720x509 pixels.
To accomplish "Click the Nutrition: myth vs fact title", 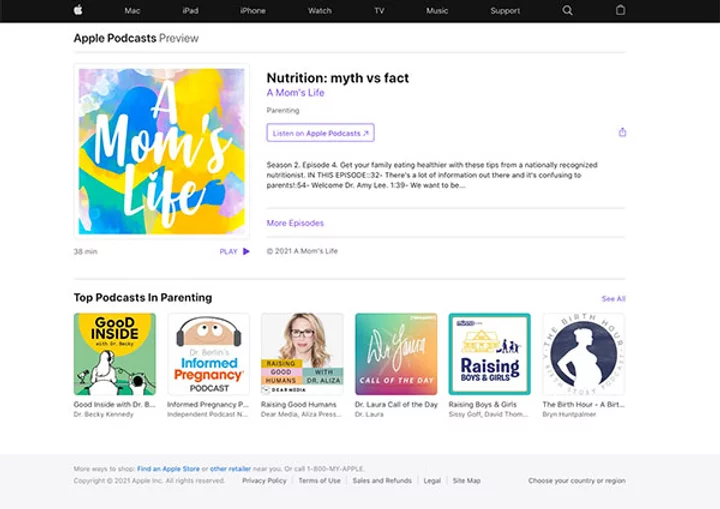I will click(x=338, y=78).
